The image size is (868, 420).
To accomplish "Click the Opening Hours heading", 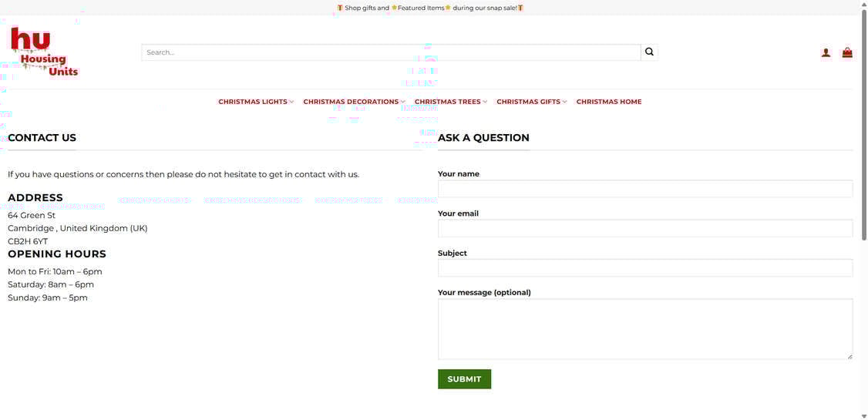I will [x=57, y=254].
